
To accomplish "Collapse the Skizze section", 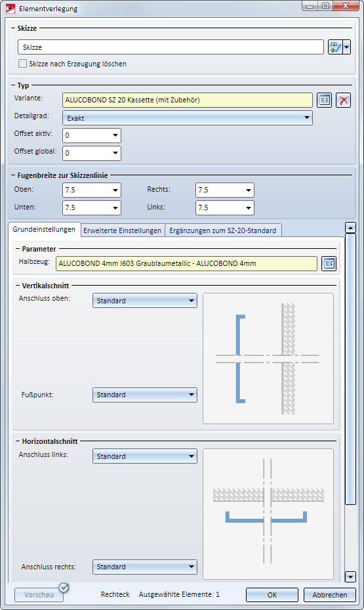I will click(13, 28).
